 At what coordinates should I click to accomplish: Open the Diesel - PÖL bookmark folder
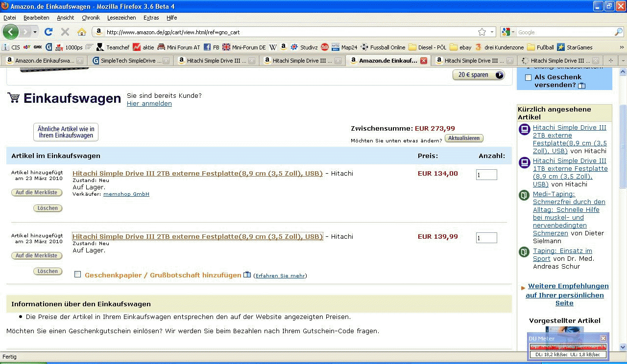(427, 47)
